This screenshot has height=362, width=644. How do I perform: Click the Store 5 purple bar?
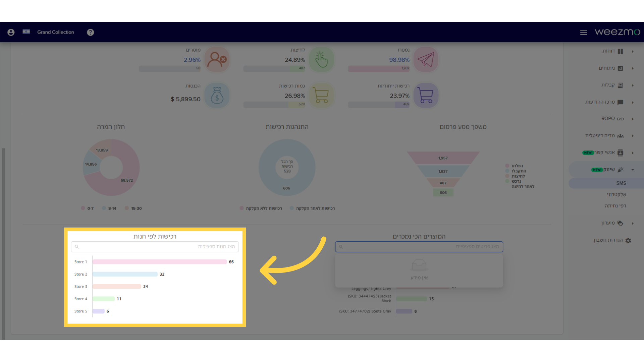coord(99,311)
